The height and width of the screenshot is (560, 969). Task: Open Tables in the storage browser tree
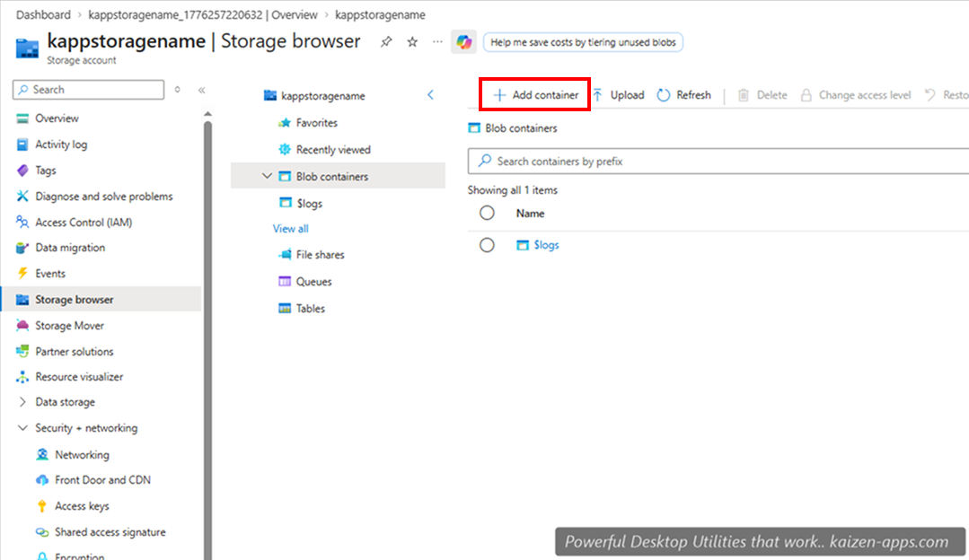309,308
